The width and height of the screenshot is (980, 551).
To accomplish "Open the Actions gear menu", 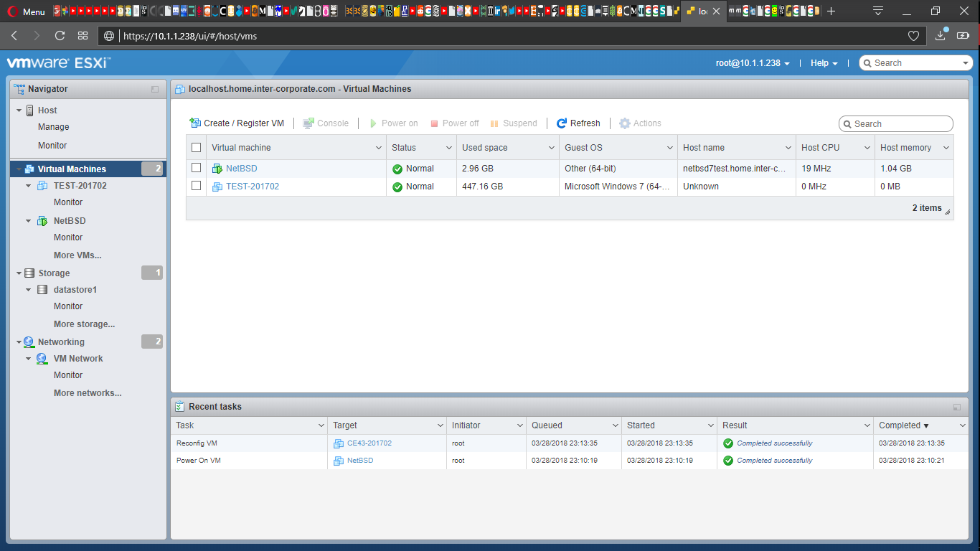I will pos(640,123).
